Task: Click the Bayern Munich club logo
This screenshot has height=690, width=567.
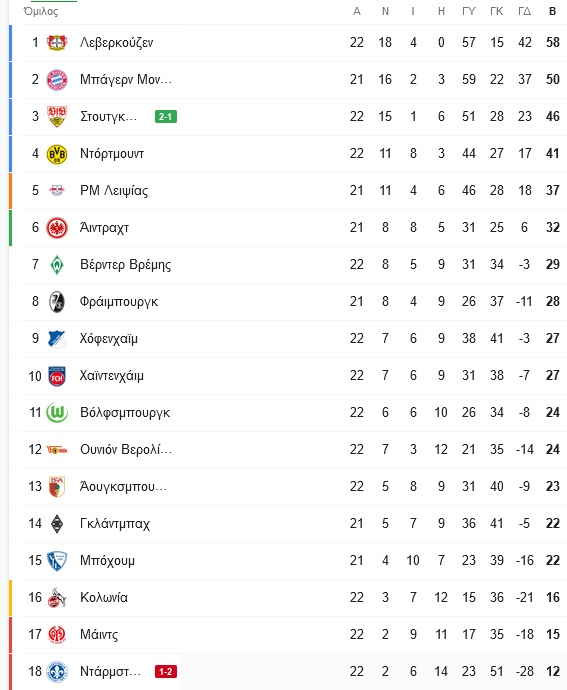Action: pos(57,80)
